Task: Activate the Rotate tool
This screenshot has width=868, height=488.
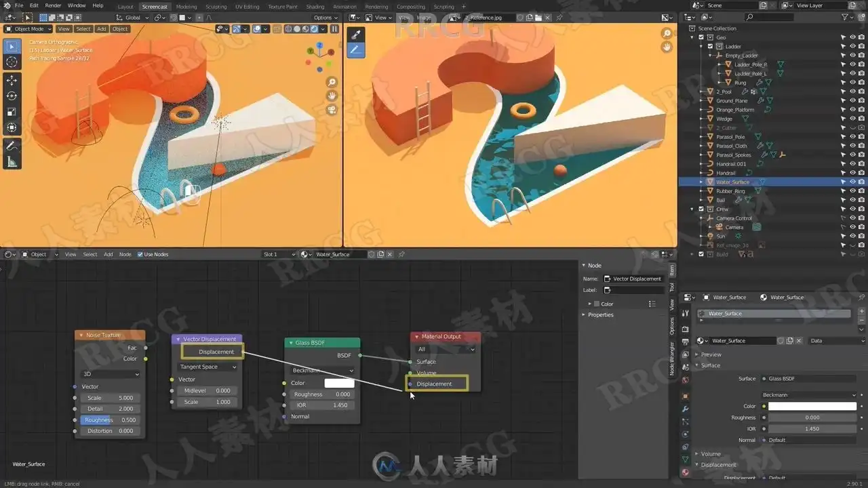Action: point(12,96)
